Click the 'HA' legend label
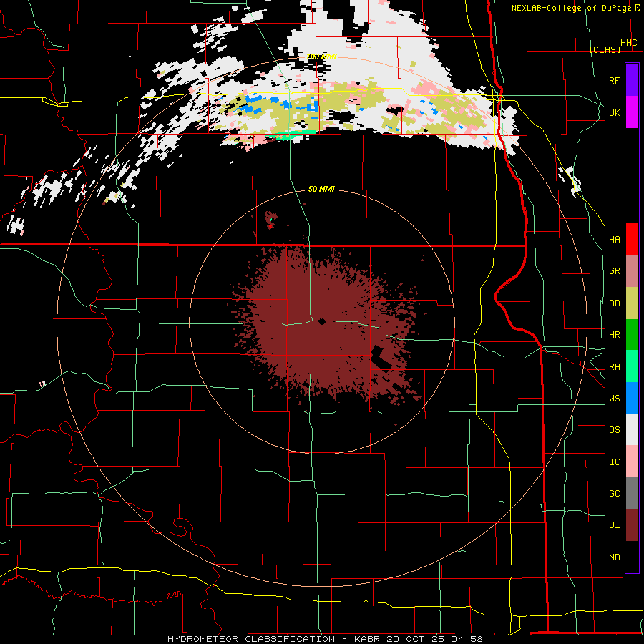Viewport: 644px width, 644px height. point(614,240)
